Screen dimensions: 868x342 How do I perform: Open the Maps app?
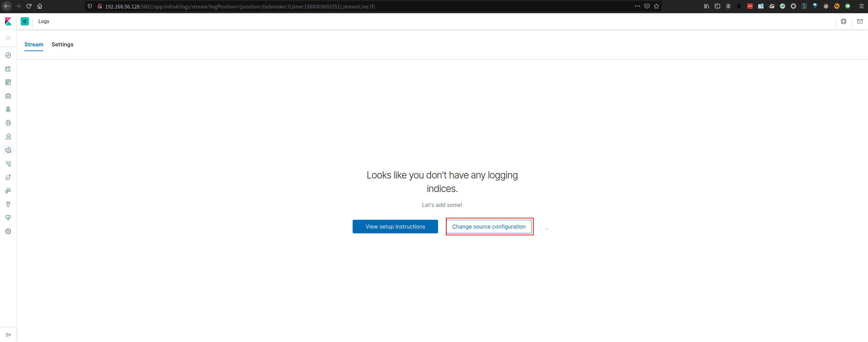pos(8,109)
